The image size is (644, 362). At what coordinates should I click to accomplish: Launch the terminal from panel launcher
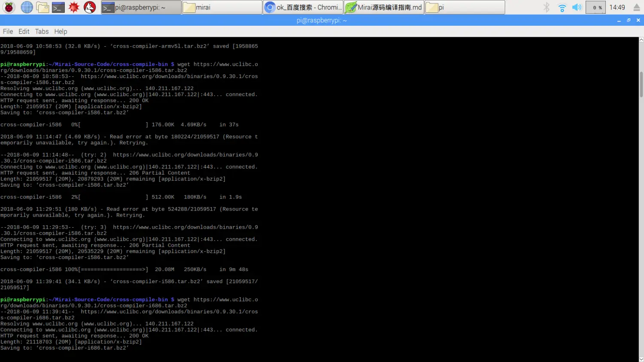58,7
